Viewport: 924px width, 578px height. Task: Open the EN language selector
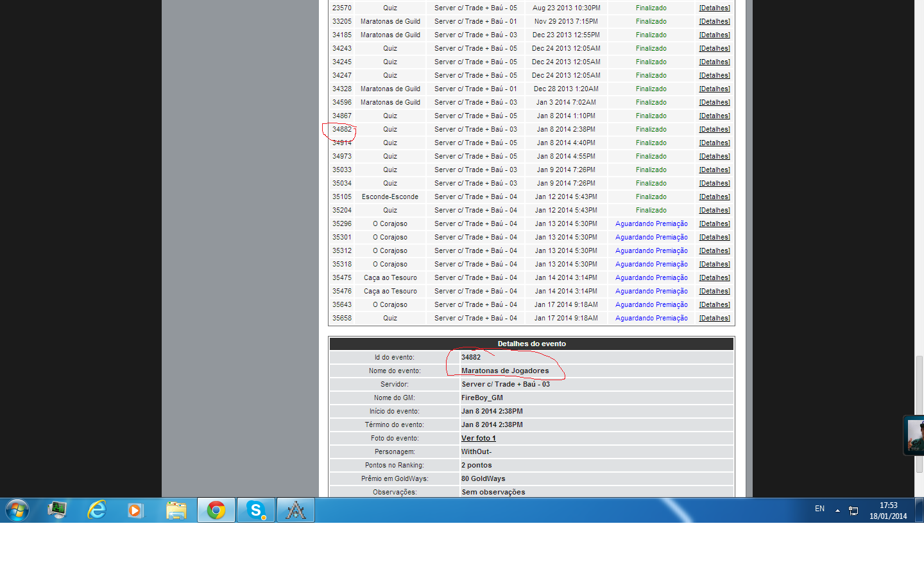click(x=819, y=509)
